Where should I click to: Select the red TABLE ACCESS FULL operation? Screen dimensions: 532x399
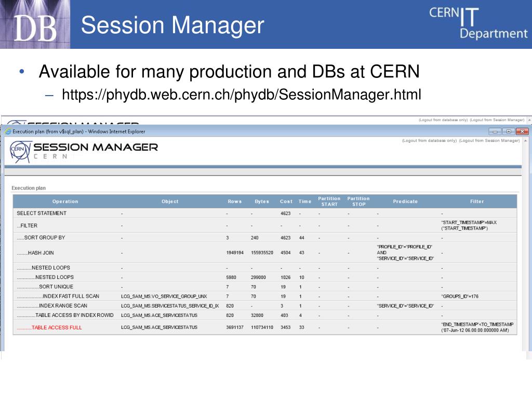(49, 327)
